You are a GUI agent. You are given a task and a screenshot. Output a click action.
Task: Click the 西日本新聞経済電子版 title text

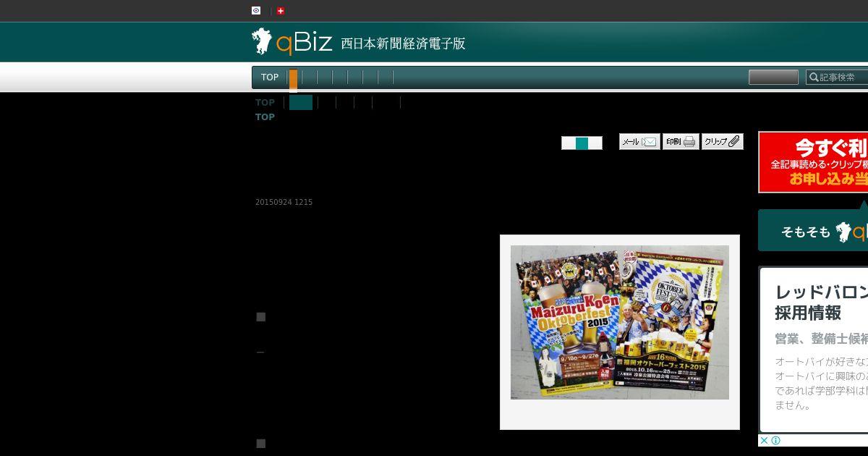point(403,43)
